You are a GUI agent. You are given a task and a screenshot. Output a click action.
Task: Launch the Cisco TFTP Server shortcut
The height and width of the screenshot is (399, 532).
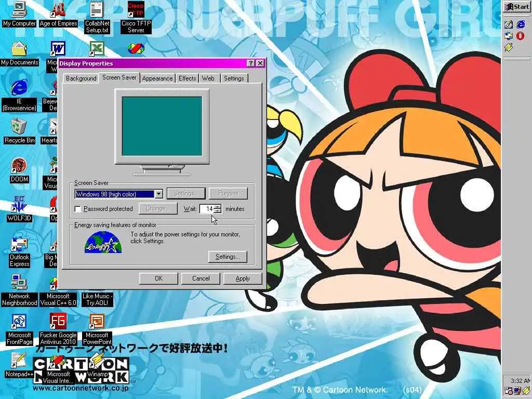(x=136, y=17)
